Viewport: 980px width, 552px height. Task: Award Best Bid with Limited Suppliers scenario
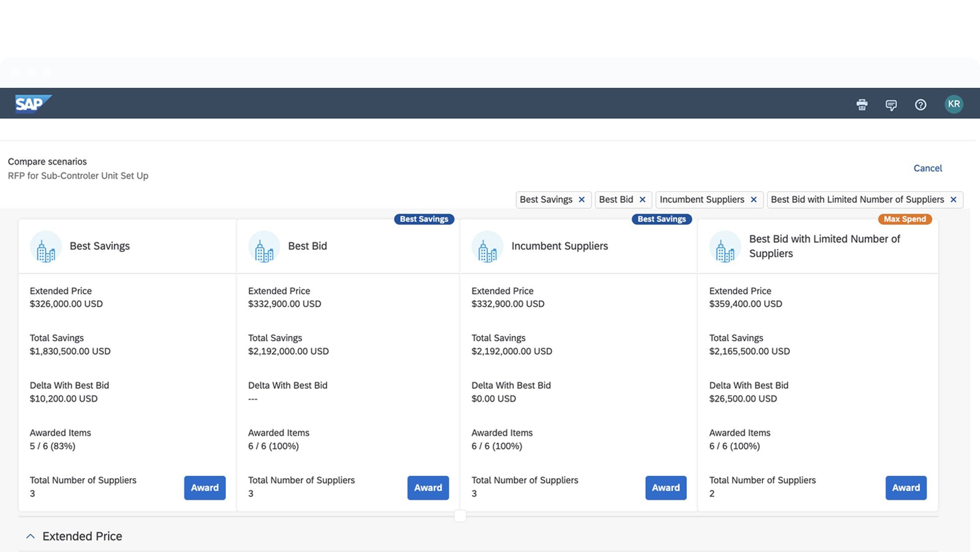pyautogui.click(x=906, y=487)
